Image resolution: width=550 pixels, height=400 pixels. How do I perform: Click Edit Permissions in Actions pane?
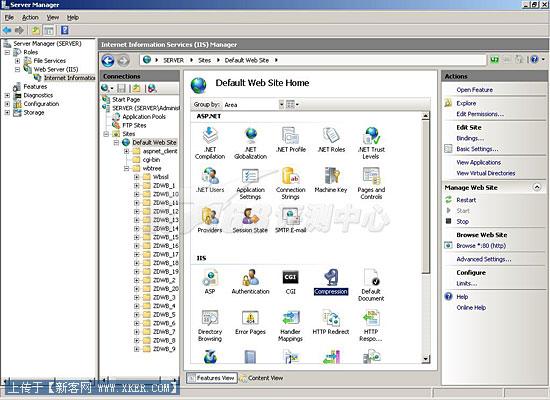480,114
